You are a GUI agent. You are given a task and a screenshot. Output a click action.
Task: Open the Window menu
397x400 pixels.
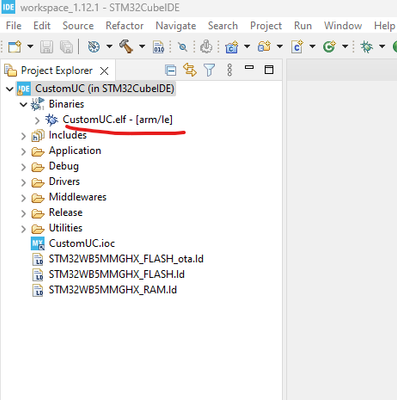[x=343, y=26]
